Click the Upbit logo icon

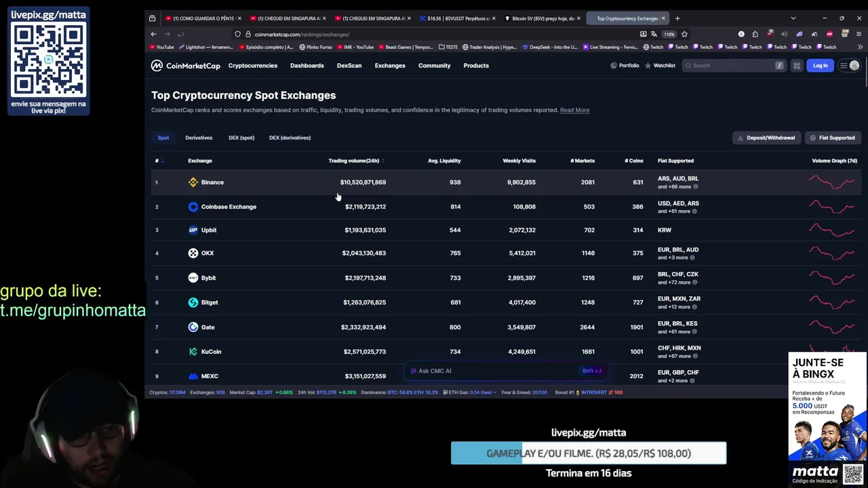(193, 230)
